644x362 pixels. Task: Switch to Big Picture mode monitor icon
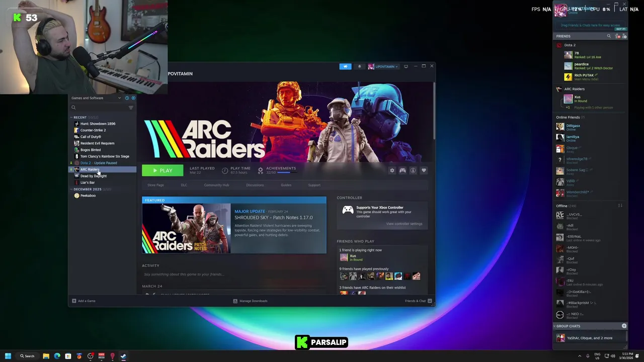[x=406, y=66]
